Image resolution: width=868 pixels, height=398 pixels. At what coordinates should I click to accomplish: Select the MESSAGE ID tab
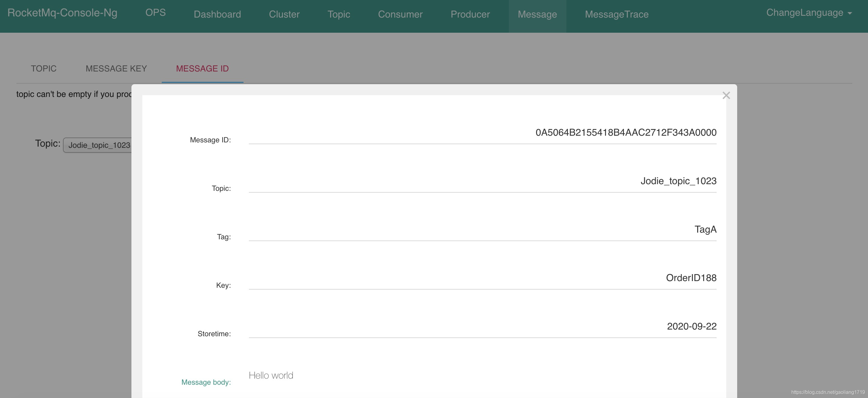202,68
